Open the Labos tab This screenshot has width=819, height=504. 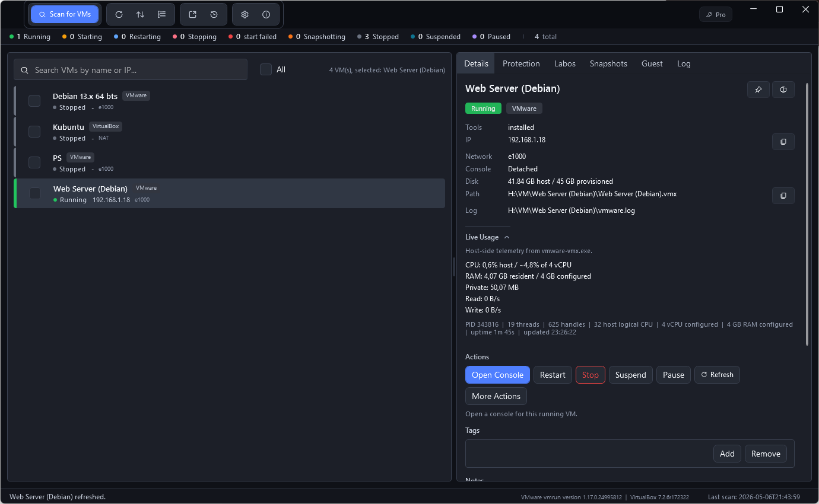[x=565, y=63]
